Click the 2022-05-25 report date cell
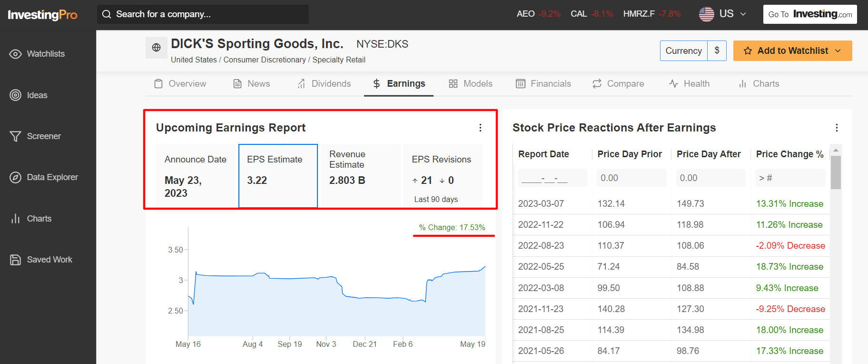This screenshot has height=364, width=868. point(541,267)
